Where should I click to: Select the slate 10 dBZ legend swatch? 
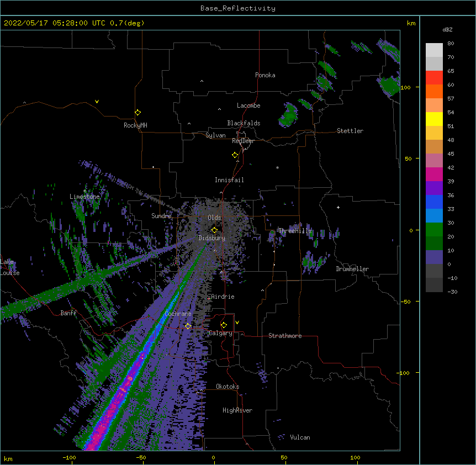[x=434, y=257]
